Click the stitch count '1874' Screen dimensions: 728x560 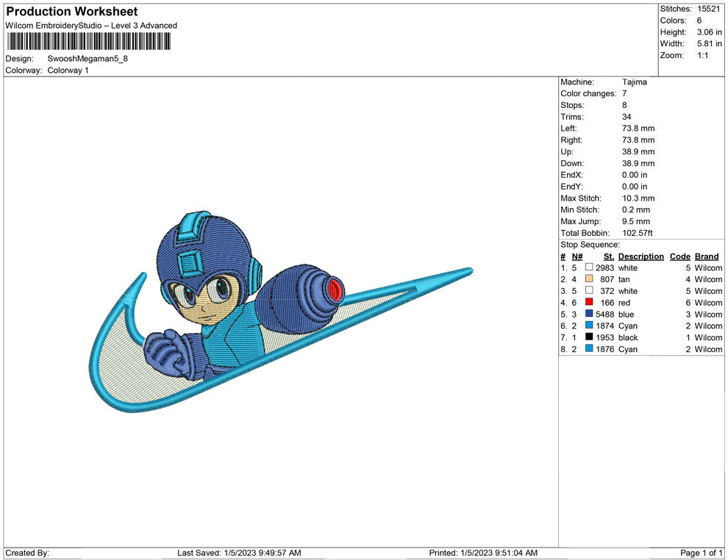point(605,326)
